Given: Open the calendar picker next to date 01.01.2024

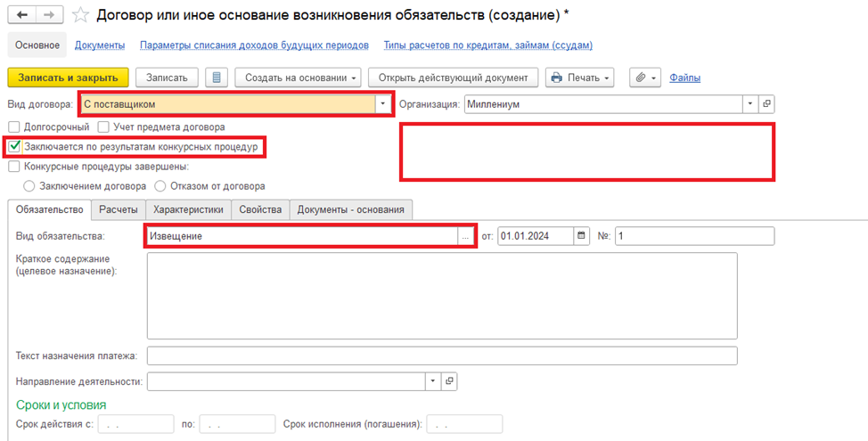Looking at the screenshot, I should tap(581, 236).
